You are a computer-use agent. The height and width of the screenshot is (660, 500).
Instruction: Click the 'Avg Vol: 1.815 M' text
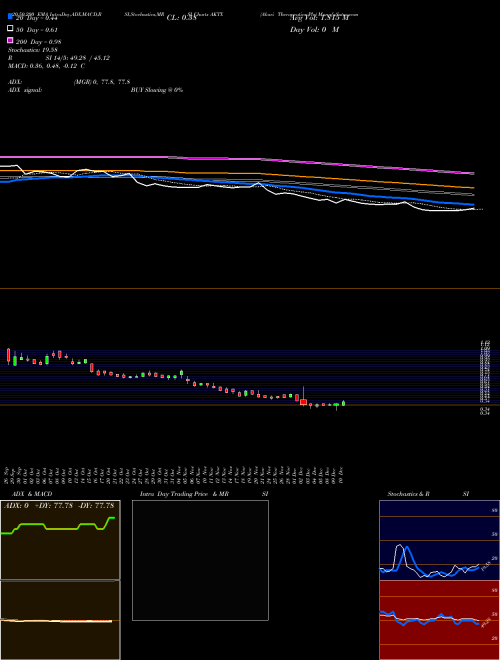[x=319, y=18]
